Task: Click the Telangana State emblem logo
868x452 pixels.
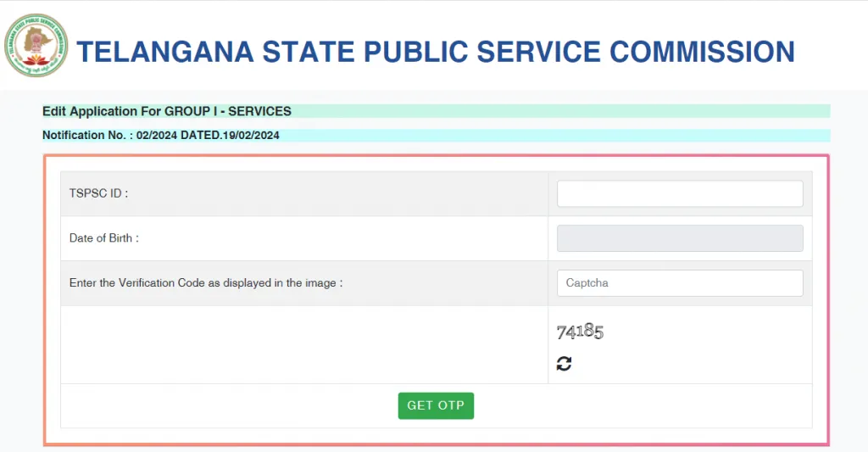Action: coord(36,46)
